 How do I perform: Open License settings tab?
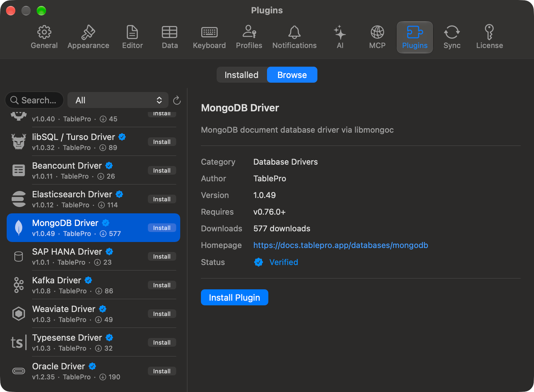point(489,37)
